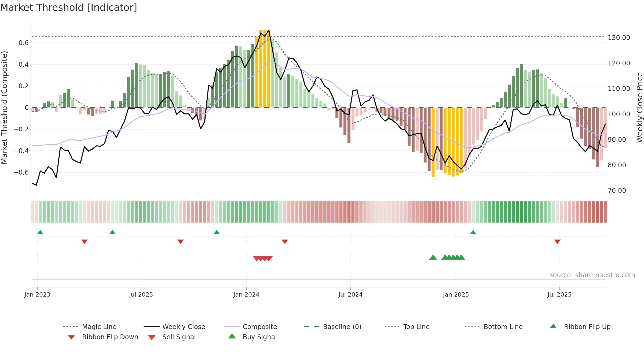Click the Jul 2025 x-axis label
This screenshot has width=644, height=362.
559,295
